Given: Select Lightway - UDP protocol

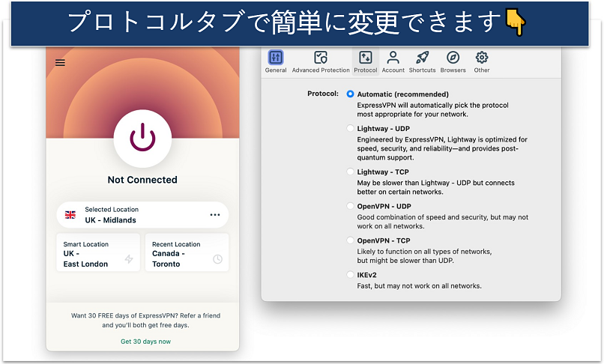Looking at the screenshot, I should pyautogui.click(x=350, y=129).
